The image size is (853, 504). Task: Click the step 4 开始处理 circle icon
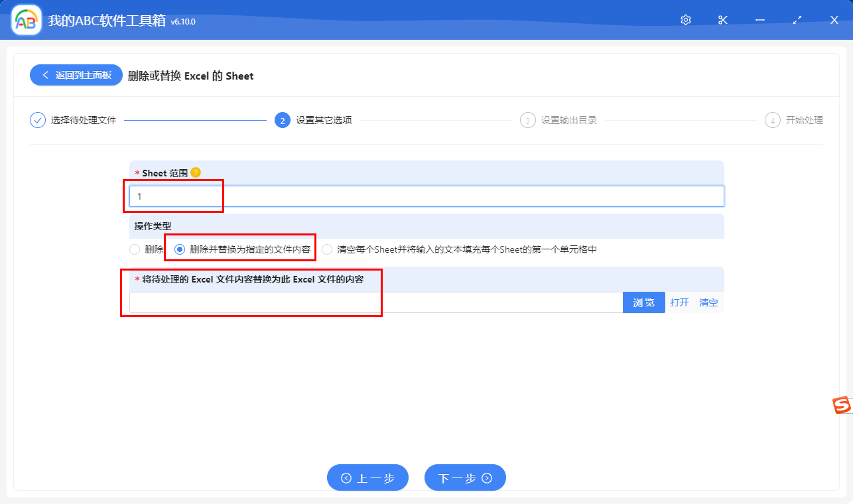click(x=772, y=120)
